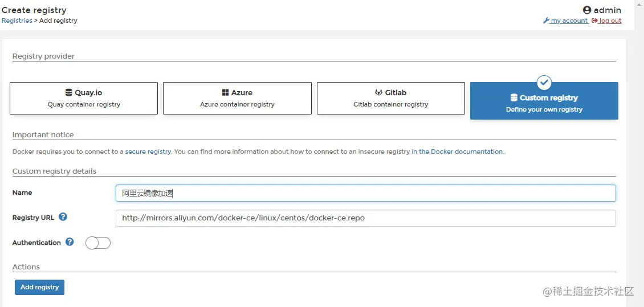Viewport: 644px width, 307px height.
Task: Click the Add registry button
Action: (39, 287)
